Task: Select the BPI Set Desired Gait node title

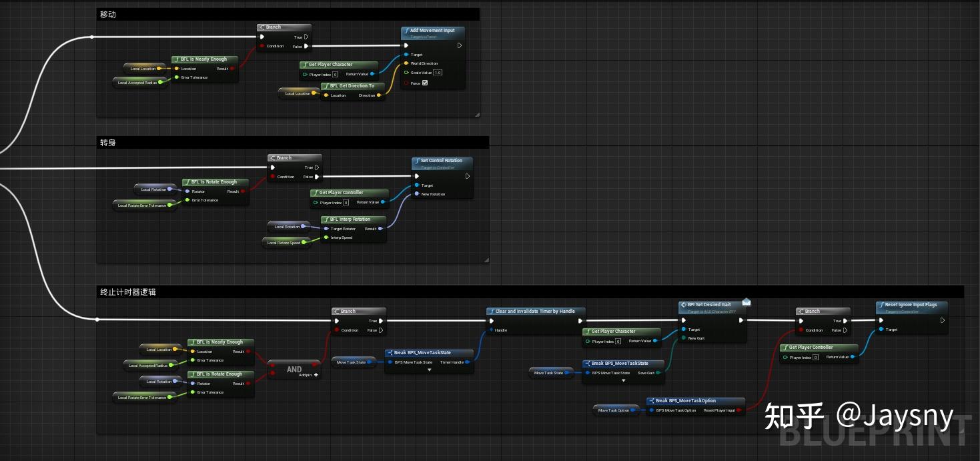Action: pyautogui.click(x=709, y=305)
